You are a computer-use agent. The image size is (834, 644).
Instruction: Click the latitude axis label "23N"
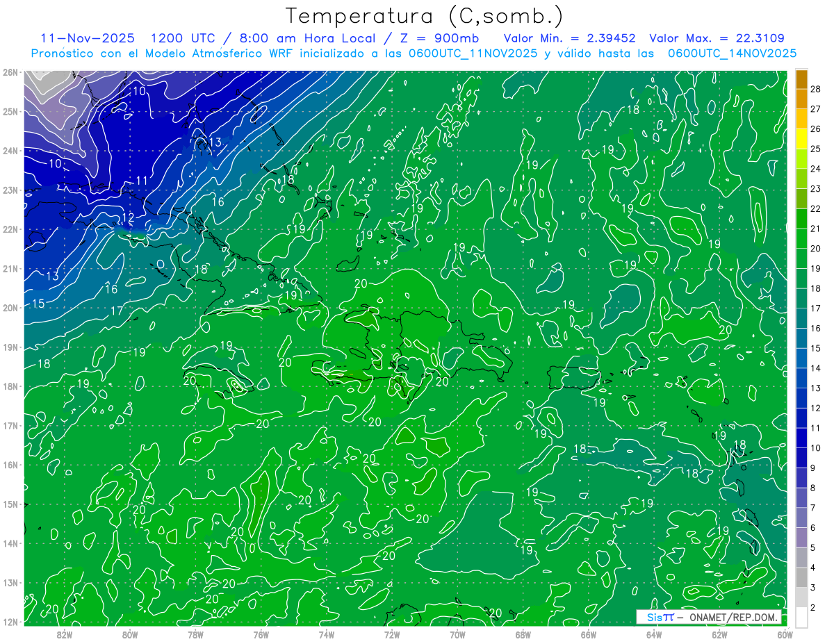(x=10, y=190)
